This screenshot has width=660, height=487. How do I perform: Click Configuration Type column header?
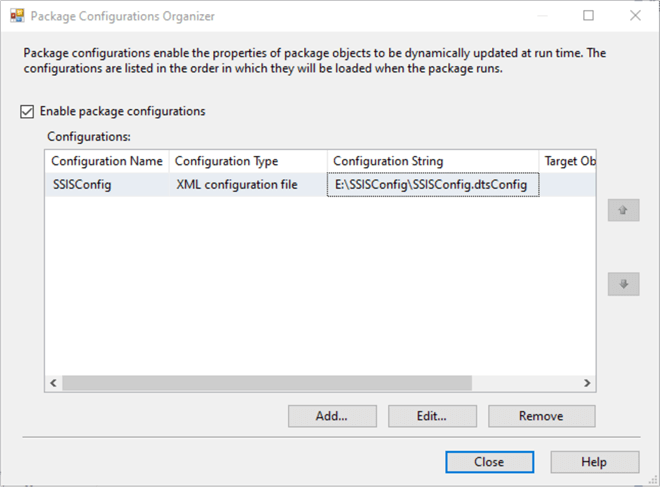coord(248,161)
